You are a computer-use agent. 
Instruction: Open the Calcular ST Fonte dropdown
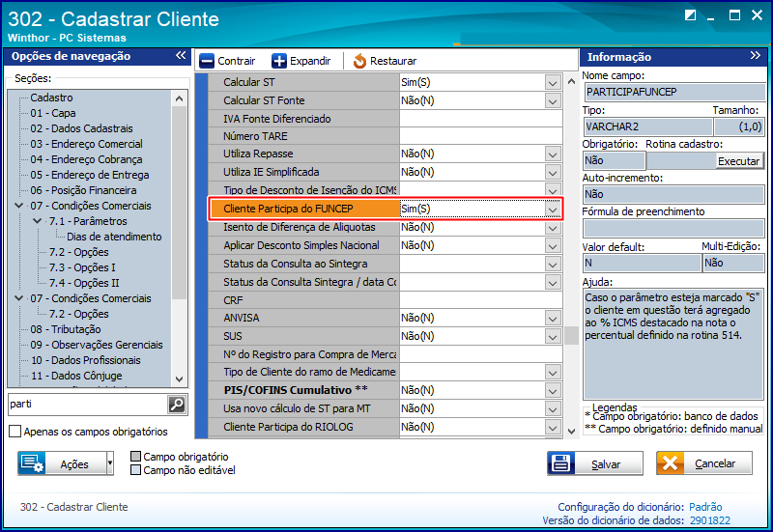click(x=553, y=101)
